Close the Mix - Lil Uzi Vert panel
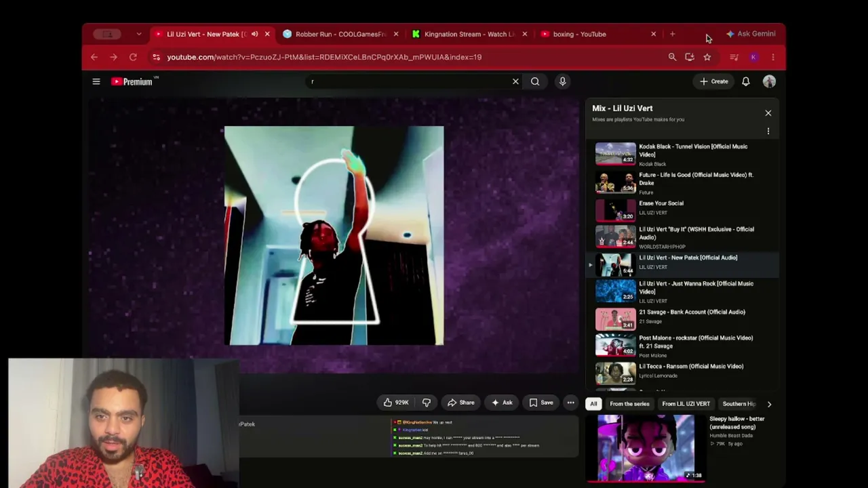Image resolution: width=868 pixels, height=488 pixels. point(768,113)
